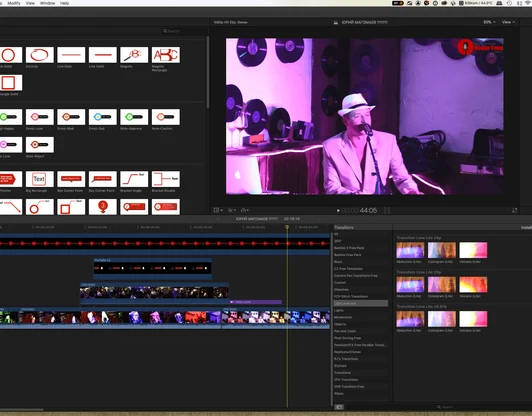Enter fullscreen playback mode in the viewer

(514, 210)
